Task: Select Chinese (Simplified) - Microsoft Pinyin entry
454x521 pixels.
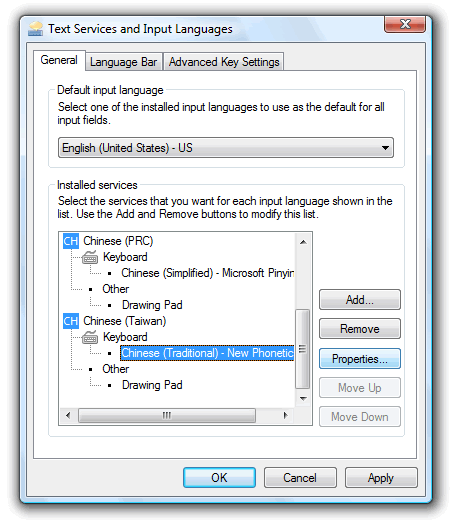Action: (207, 273)
